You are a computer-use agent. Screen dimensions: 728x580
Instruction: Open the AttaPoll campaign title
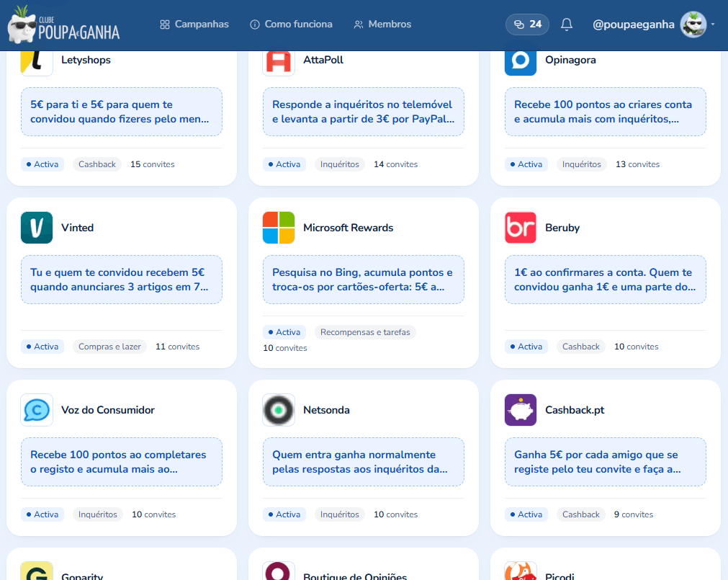[x=323, y=60]
